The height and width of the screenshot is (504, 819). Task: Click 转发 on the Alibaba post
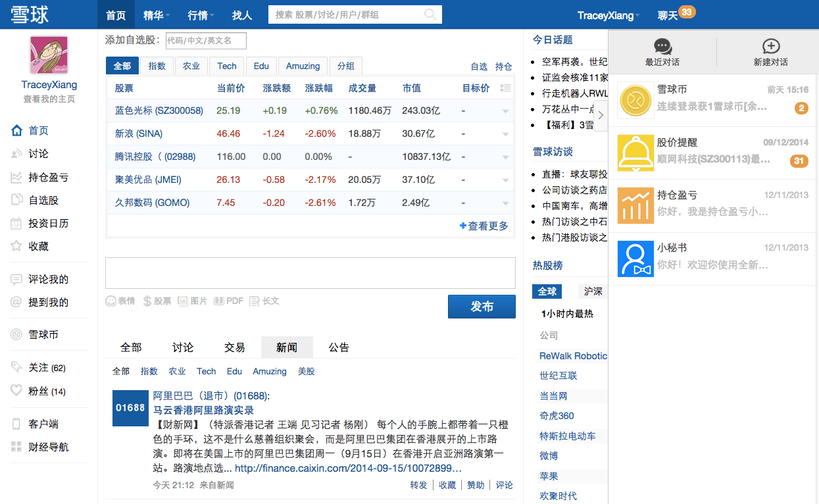pyautogui.click(x=418, y=485)
